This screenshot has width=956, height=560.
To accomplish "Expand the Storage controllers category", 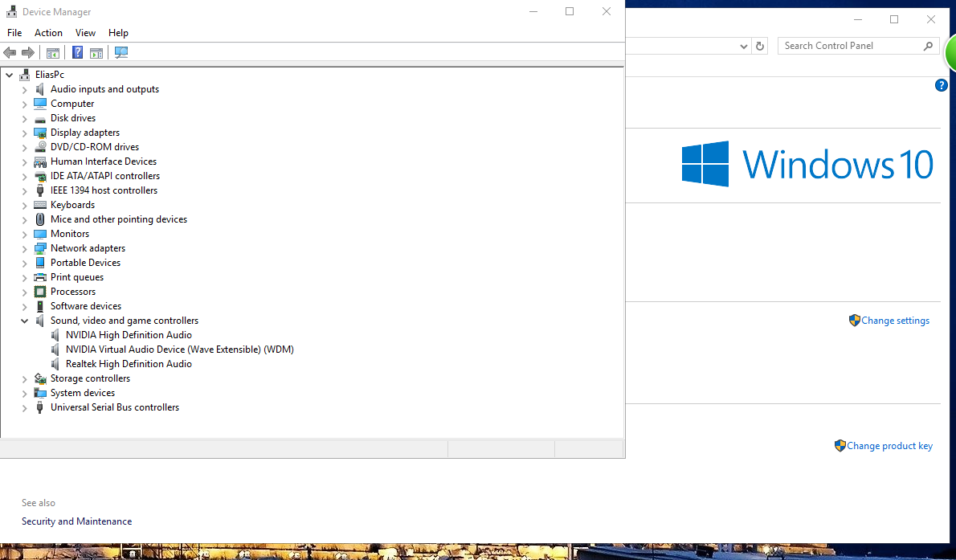I will coord(24,379).
